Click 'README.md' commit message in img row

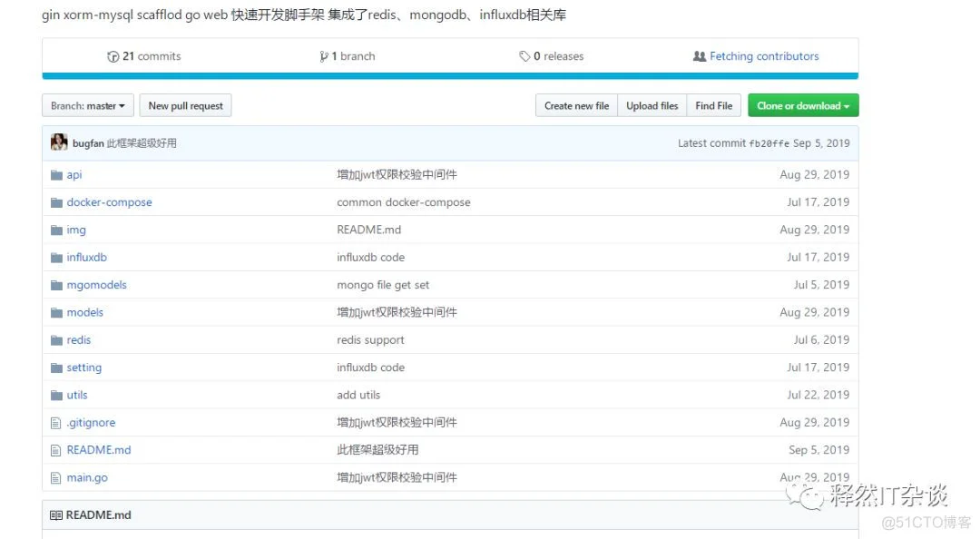[368, 230]
